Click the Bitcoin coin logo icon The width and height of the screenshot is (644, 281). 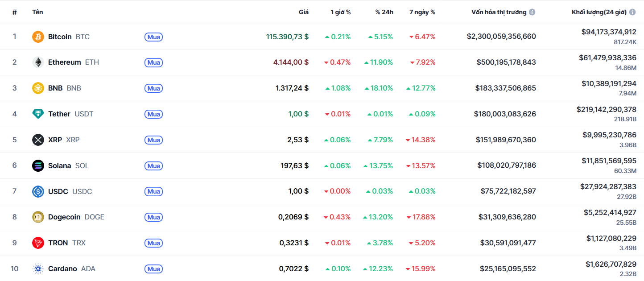click(x=38, y=37)
